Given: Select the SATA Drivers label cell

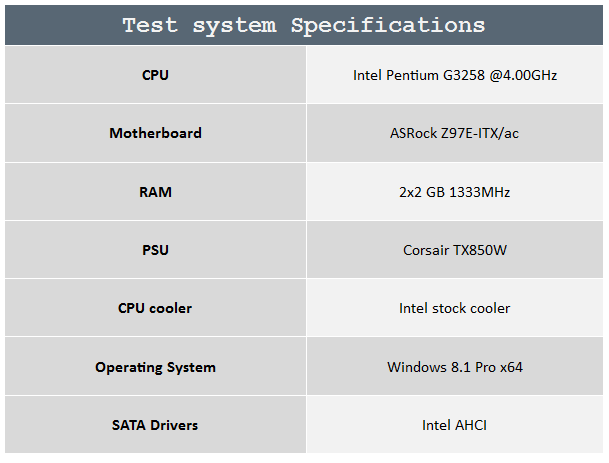Looking at the screenshot, I should pos(155,425).
